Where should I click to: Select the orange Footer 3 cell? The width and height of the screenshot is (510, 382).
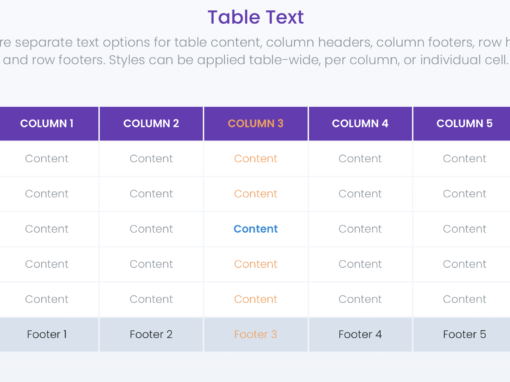click(256, 334)
